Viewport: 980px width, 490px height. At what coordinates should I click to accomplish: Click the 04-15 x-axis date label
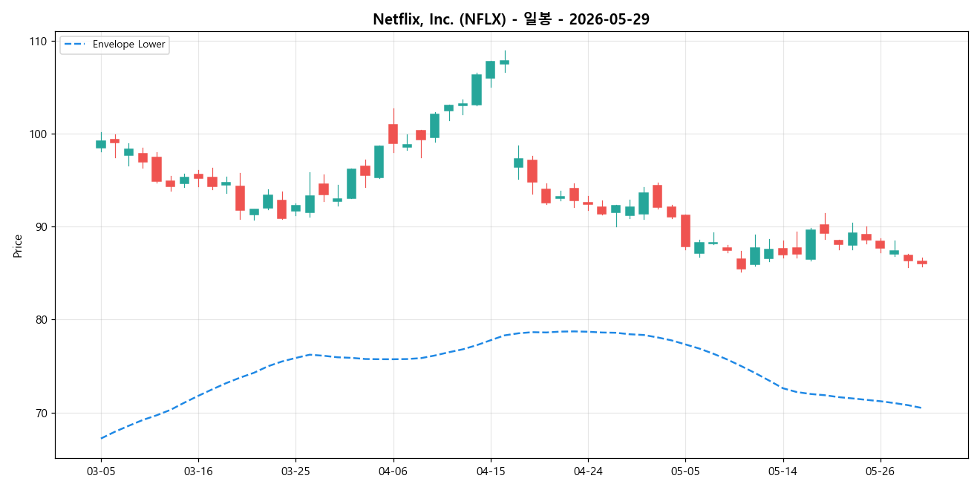tap(490, 471)
